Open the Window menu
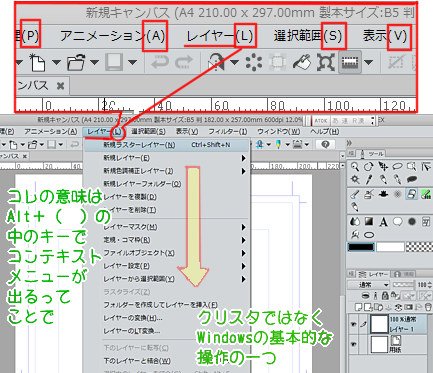This screenshot has width=433, height=373. point(278,132)
